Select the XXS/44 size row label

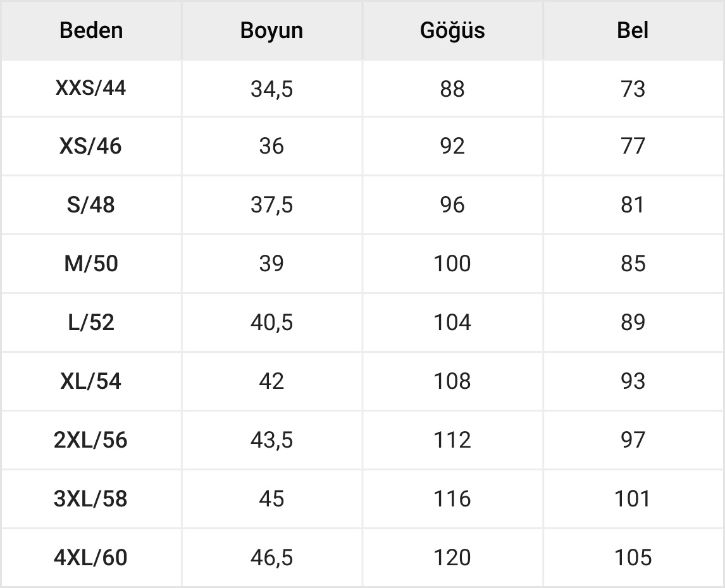(91, 88)
